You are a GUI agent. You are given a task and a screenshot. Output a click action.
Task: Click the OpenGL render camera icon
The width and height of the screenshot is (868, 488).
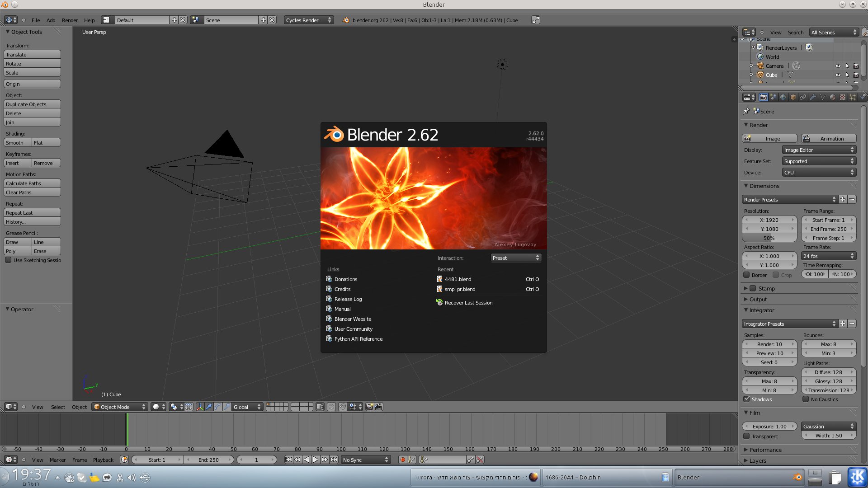(x=369, y=407)
